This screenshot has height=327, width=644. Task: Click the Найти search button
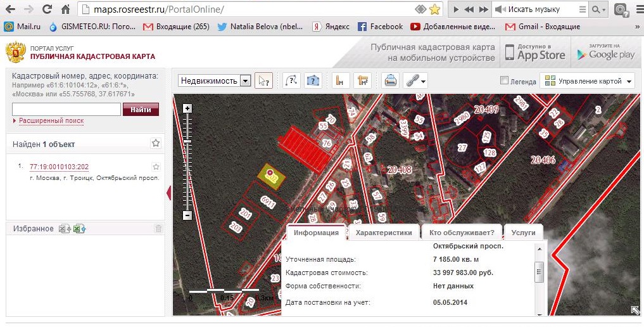click(141, 110)
